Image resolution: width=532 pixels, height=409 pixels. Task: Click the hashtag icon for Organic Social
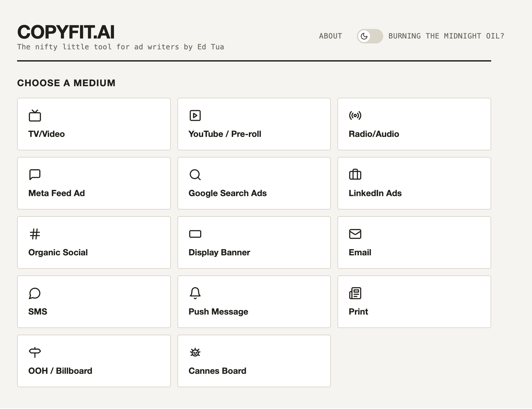(35, 234)
